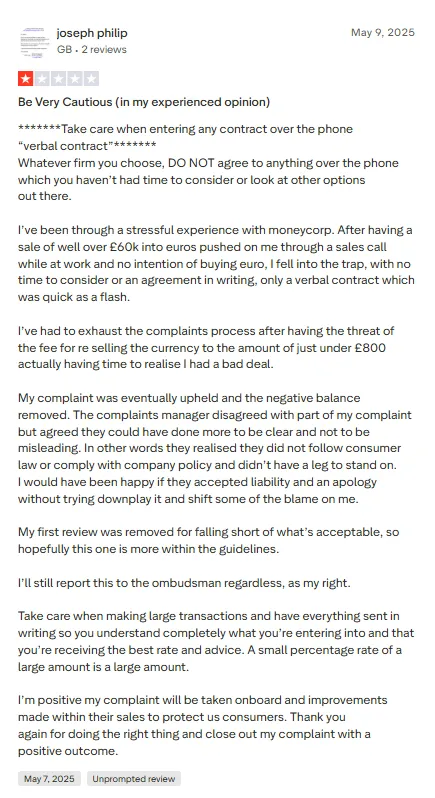Open the joseph philip reviewer profile name
The height and width of the screenshot is (798, 435).
(92, 33)
